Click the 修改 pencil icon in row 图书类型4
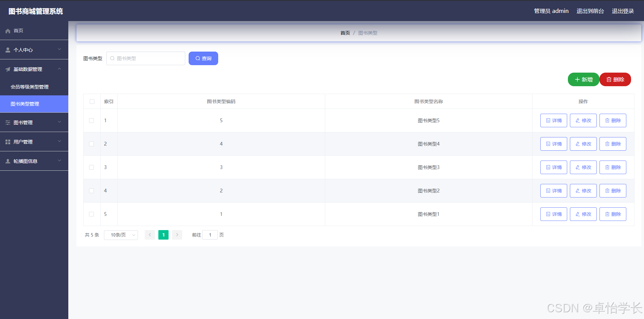 click(578, 144)
